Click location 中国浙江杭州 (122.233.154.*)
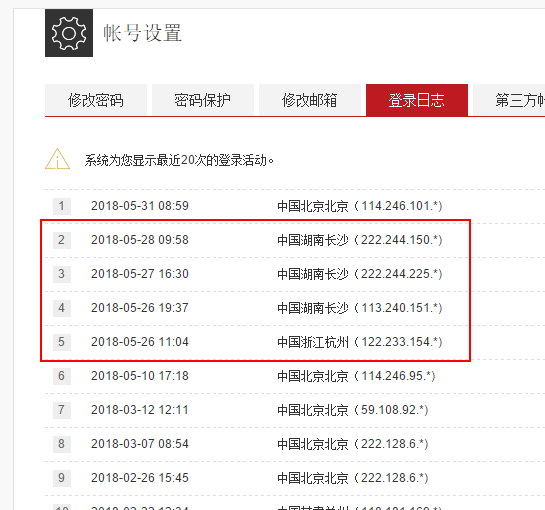This screenshot has width=545, height=510. [x=360, y=342]
